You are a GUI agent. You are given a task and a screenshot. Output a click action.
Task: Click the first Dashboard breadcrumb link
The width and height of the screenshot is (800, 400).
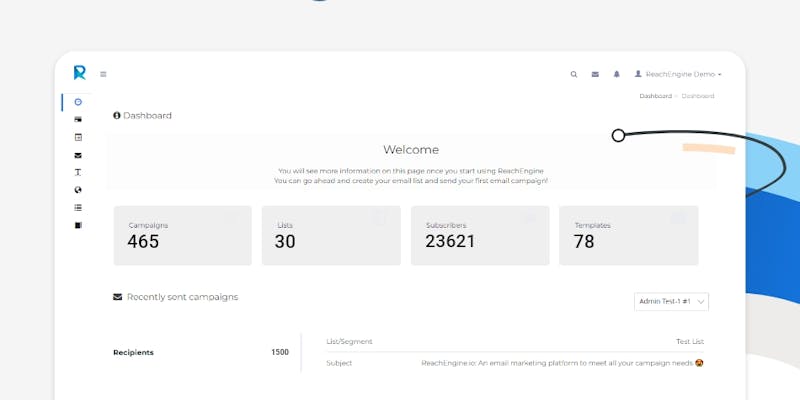tap(656, 96)
